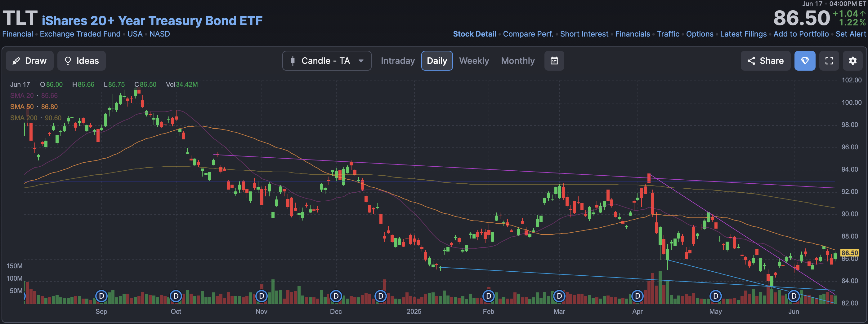Click the SMA 50 legend label
Screen dimensions: 868x324
22,107
